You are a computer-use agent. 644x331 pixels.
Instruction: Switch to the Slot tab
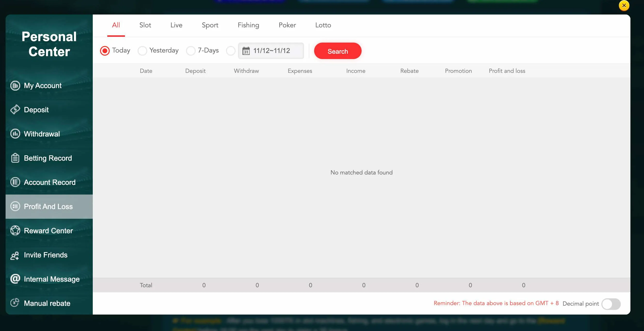tap(145, 25)
